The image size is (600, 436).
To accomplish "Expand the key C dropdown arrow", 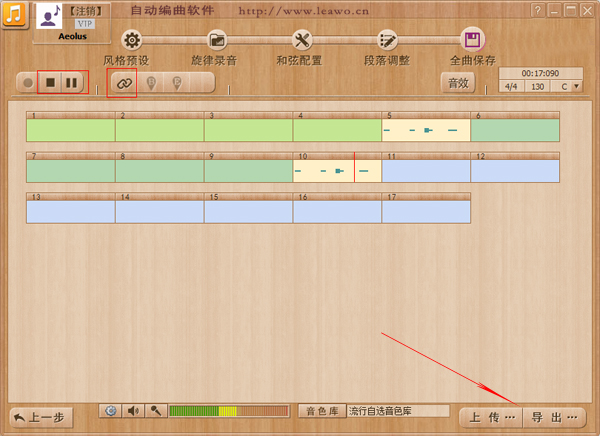I will 576,86.
